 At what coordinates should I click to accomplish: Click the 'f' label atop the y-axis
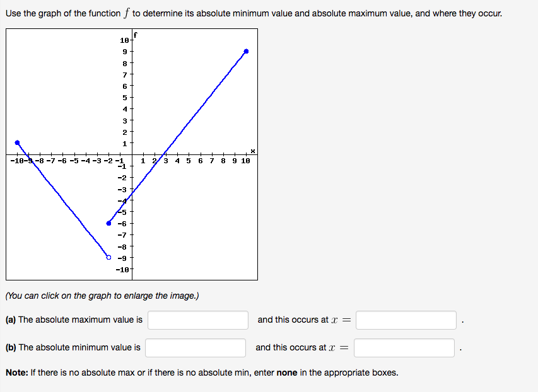136,35
